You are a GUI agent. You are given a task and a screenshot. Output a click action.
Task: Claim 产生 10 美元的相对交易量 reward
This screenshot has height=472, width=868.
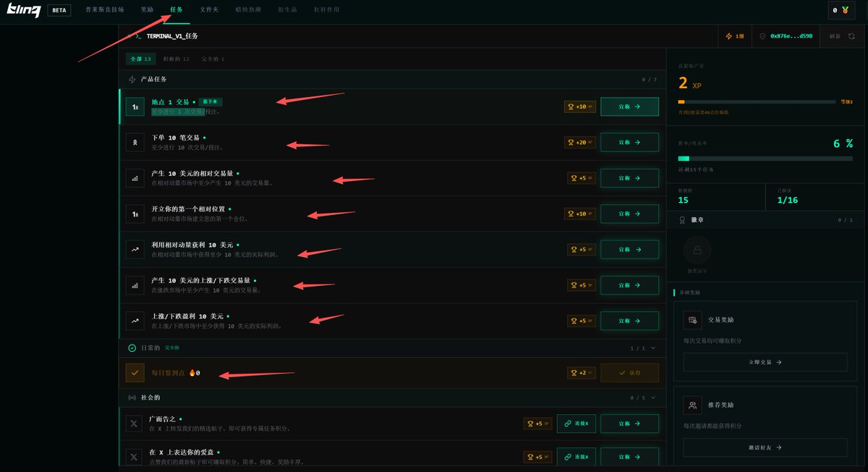pos(629,178)
